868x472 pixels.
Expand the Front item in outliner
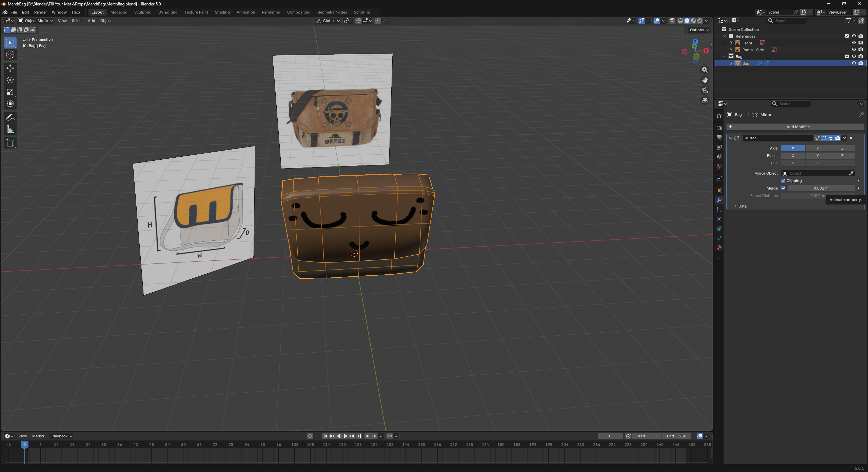pyautogui.click(x=731, y=43)
